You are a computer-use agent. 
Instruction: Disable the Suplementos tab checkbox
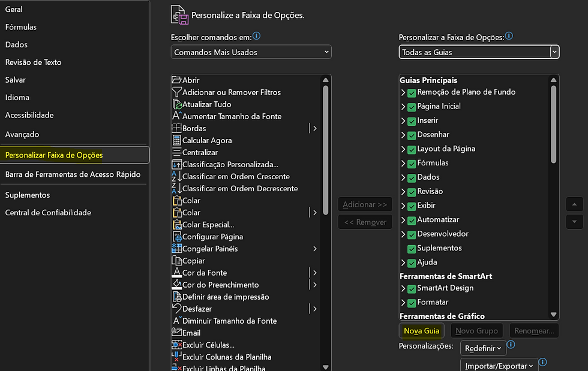tap(412, 249)
